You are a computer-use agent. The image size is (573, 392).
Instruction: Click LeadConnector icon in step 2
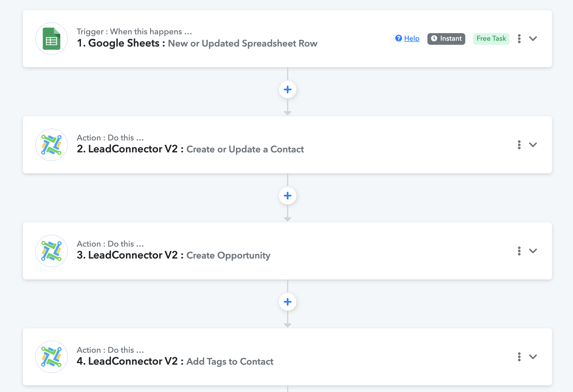[52, 145]
